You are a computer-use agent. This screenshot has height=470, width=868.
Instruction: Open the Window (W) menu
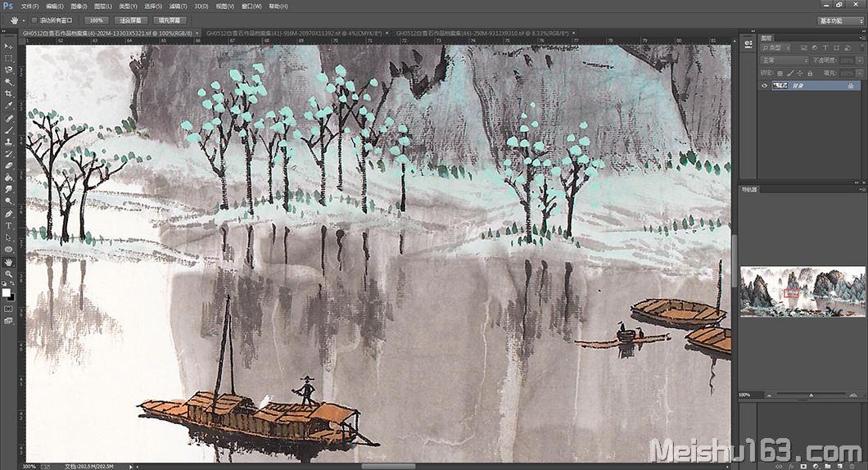point(251,6)
